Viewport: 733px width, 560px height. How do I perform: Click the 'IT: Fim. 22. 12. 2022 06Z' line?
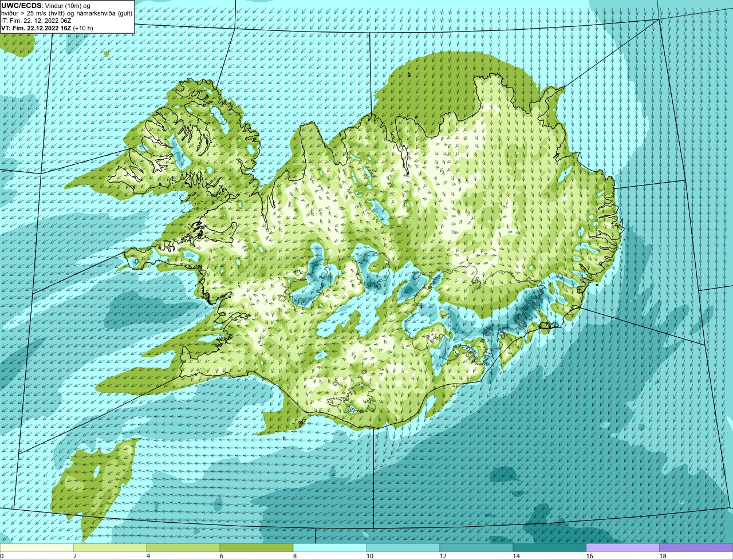pyautogui.click(x=36, y=20)
